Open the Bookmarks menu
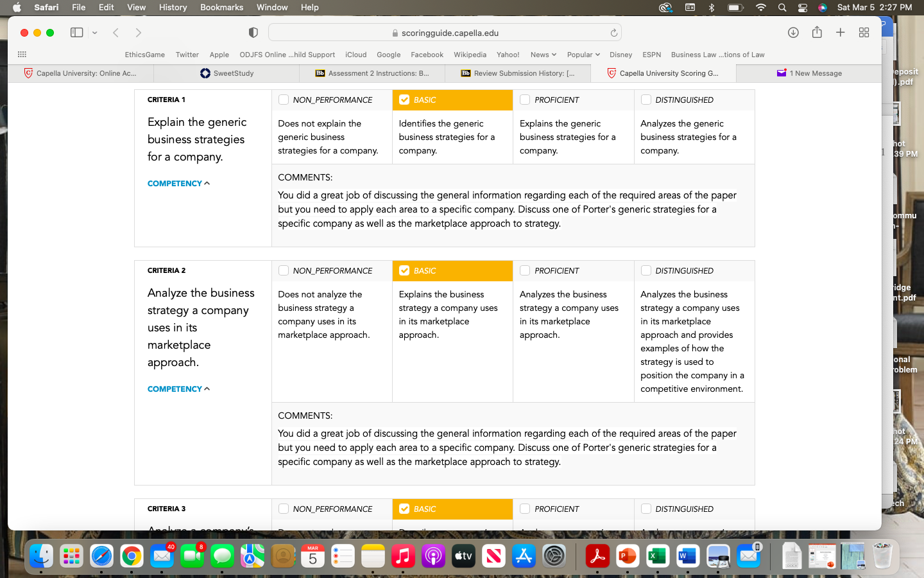 [x=221, y=7]
